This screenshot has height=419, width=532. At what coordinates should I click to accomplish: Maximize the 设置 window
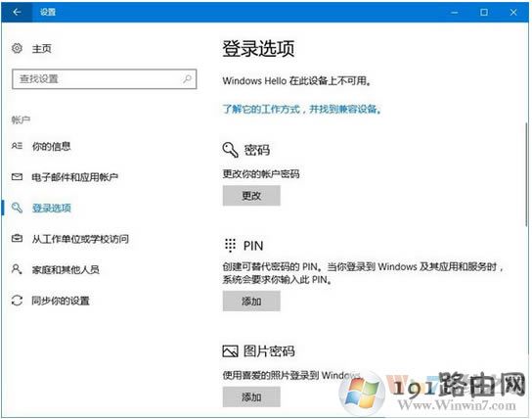484,12
